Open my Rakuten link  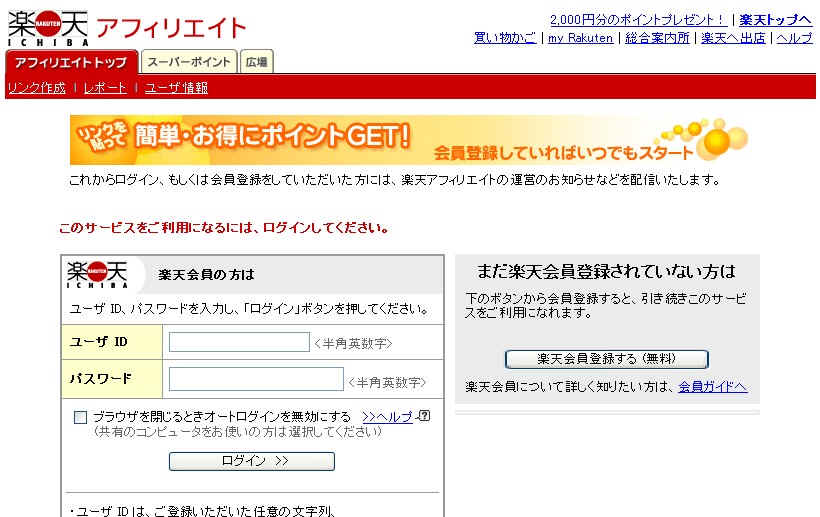tap(580, 38)
